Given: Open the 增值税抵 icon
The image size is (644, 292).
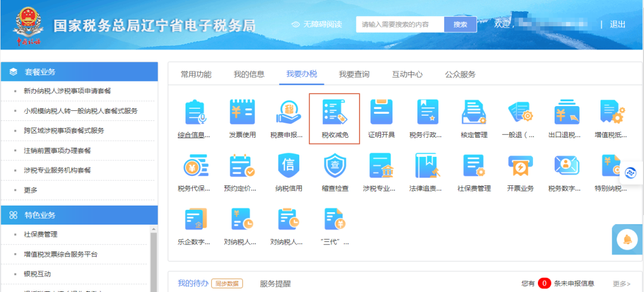Looking at the screenshot, I should [612, 111].
